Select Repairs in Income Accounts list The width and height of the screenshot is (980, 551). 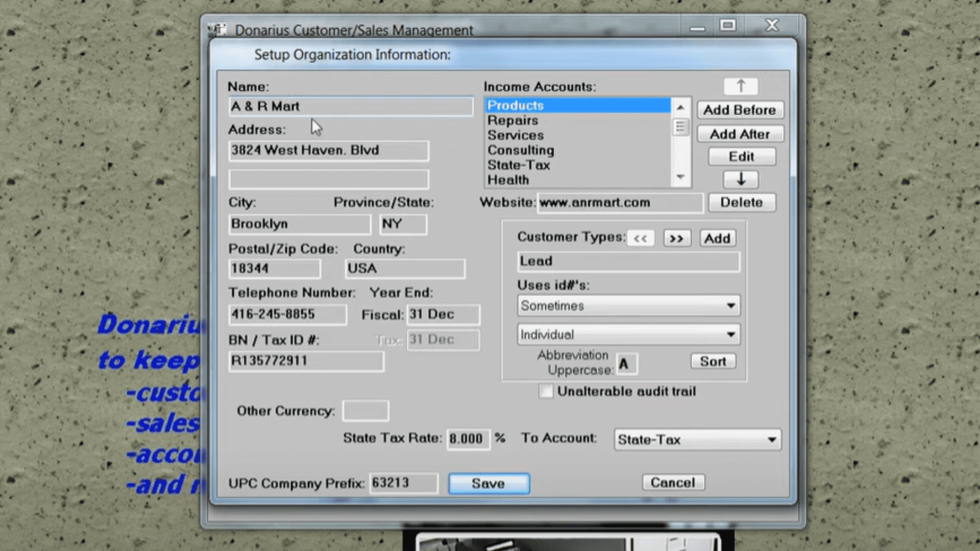[x=577, y=120]
